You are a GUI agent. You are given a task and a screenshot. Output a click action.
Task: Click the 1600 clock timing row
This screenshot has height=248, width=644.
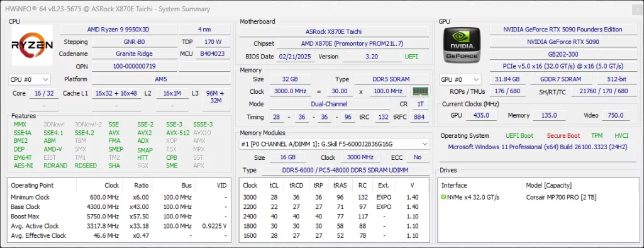tap(334, 235)
